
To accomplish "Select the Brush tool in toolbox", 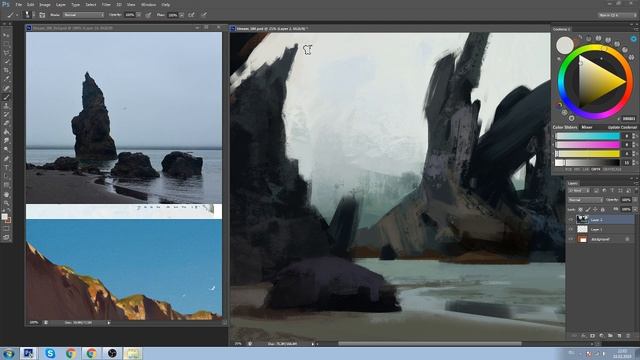I will tap(6, 97).
